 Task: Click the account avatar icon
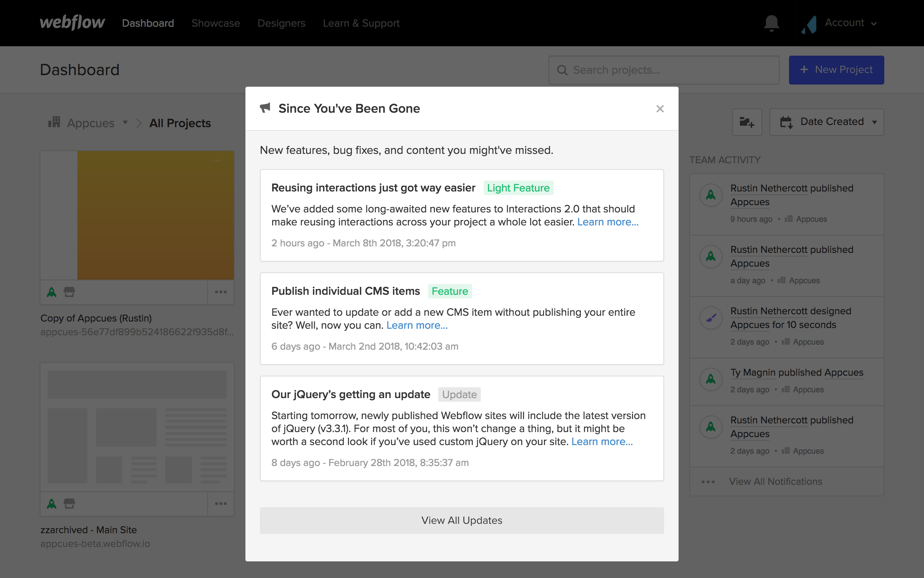coord(809,25)
